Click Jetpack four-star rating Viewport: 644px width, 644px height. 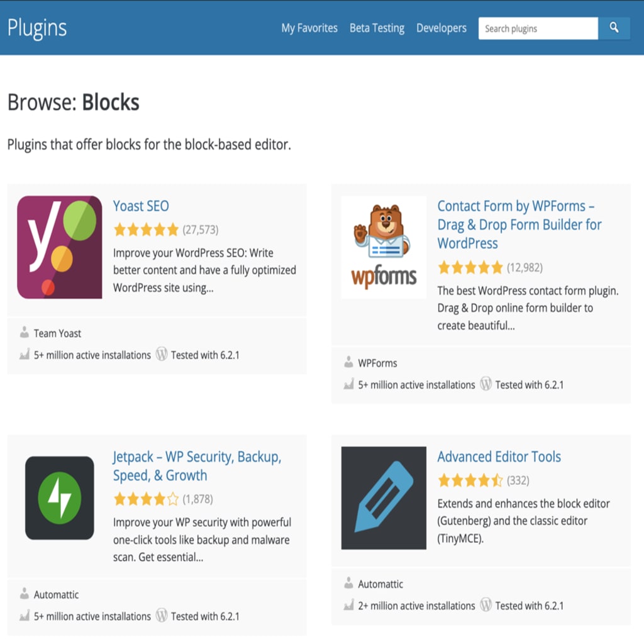(x=146, y=499)
